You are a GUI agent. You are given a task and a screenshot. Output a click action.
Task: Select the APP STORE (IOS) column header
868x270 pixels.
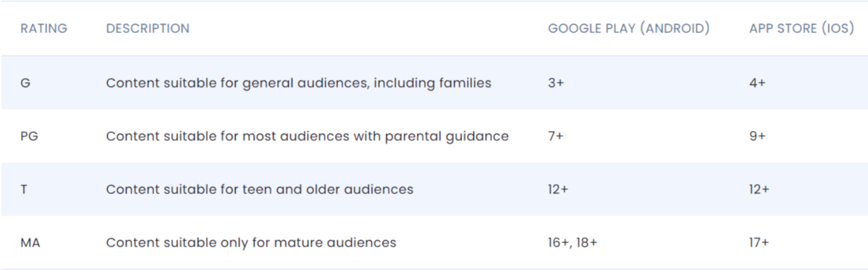click(802, 29)
